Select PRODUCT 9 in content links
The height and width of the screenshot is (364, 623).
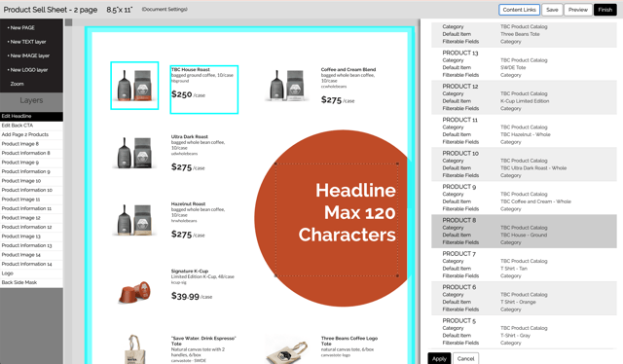524,198
